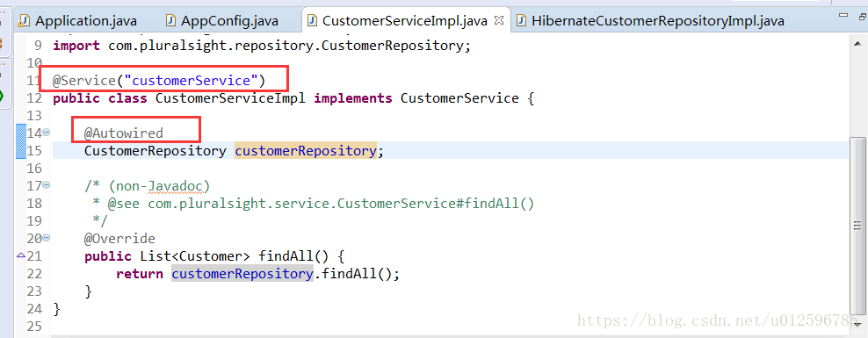This screenshot has width=868, height=338.
Task: Click customerRepository on the return line
Action: (242, 274)
